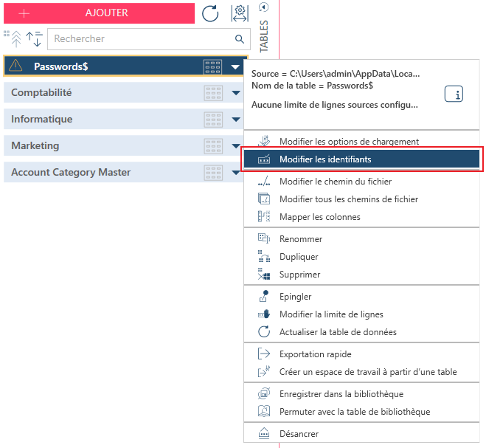
Task: Expand the Comptabilité table dropdown
Action: (236, 93)
